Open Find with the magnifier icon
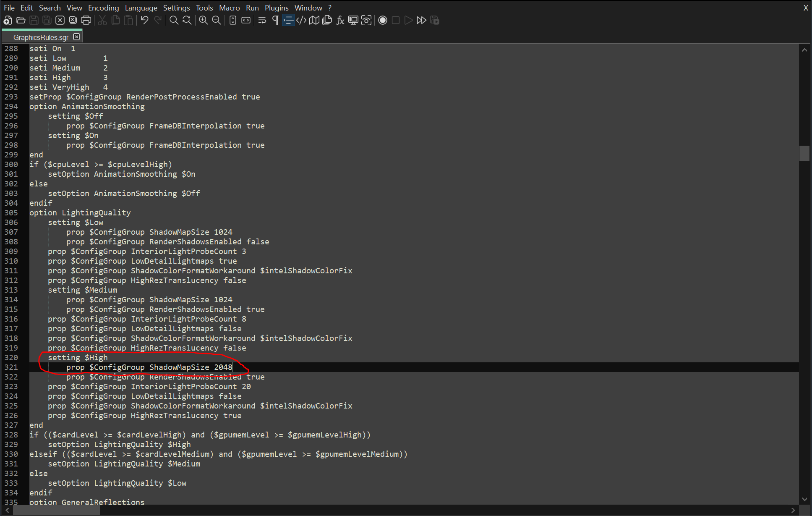This screenshot has height=516, width=812. point(174,20)
